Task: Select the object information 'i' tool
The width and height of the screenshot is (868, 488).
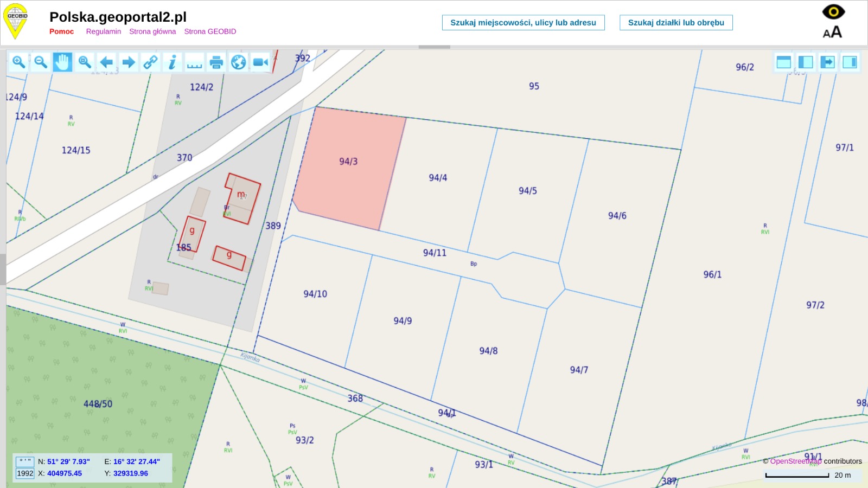Action: click(172, 62)
